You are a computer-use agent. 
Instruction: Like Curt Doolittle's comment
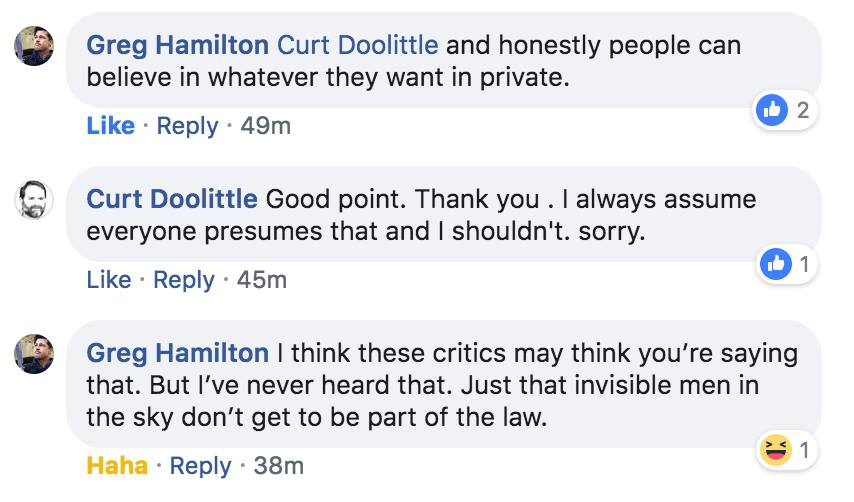click(109, 280)
